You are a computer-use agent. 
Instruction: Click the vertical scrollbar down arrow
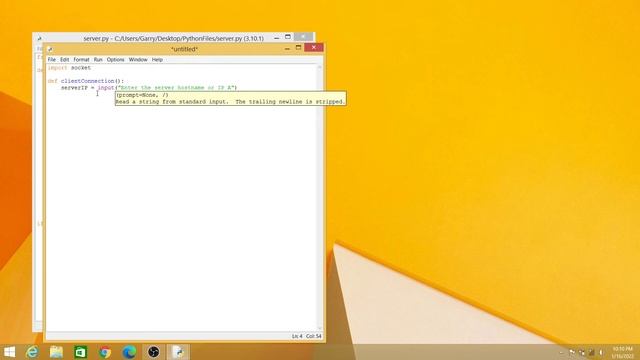(320, 328)
